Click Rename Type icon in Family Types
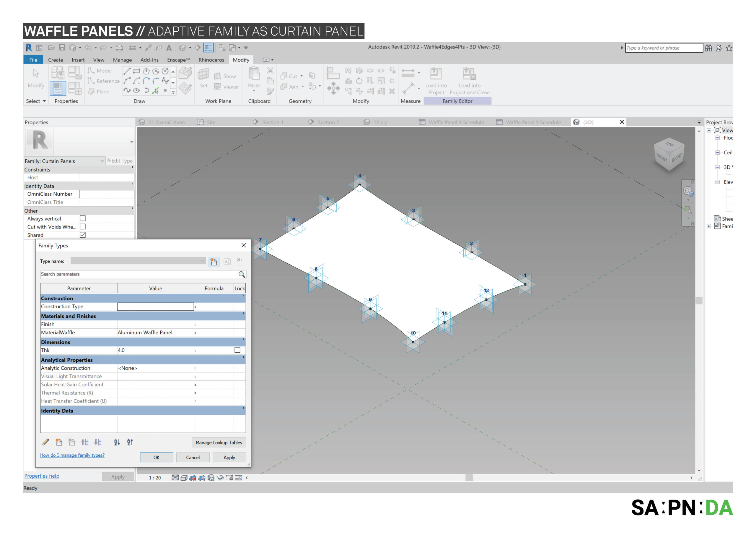This screenshot has width=756, height=535. tap(227, 262)
